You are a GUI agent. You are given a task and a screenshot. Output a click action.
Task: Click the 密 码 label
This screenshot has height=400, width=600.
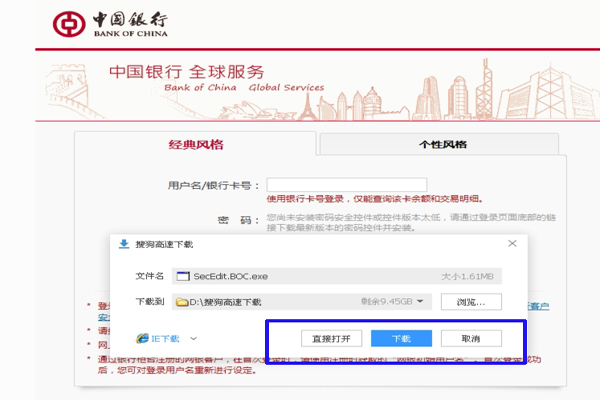(x=238, y=220)
